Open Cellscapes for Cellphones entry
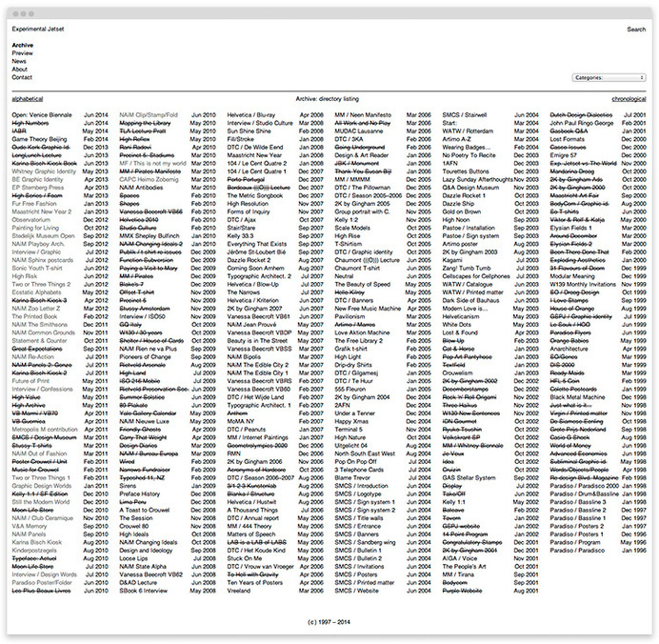This screenshot has width=659, height=644. (476, 276)
